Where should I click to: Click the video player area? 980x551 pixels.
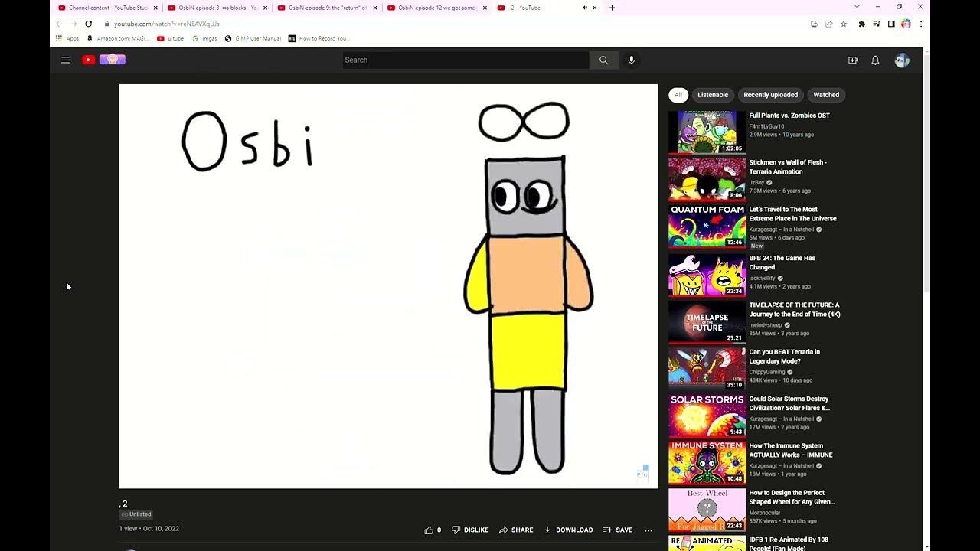click(388, 286)
